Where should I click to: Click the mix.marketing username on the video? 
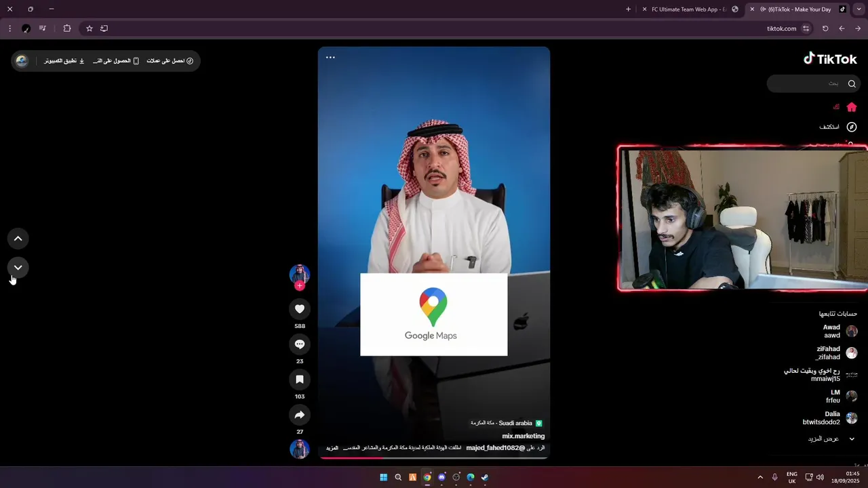pos(523,436)
